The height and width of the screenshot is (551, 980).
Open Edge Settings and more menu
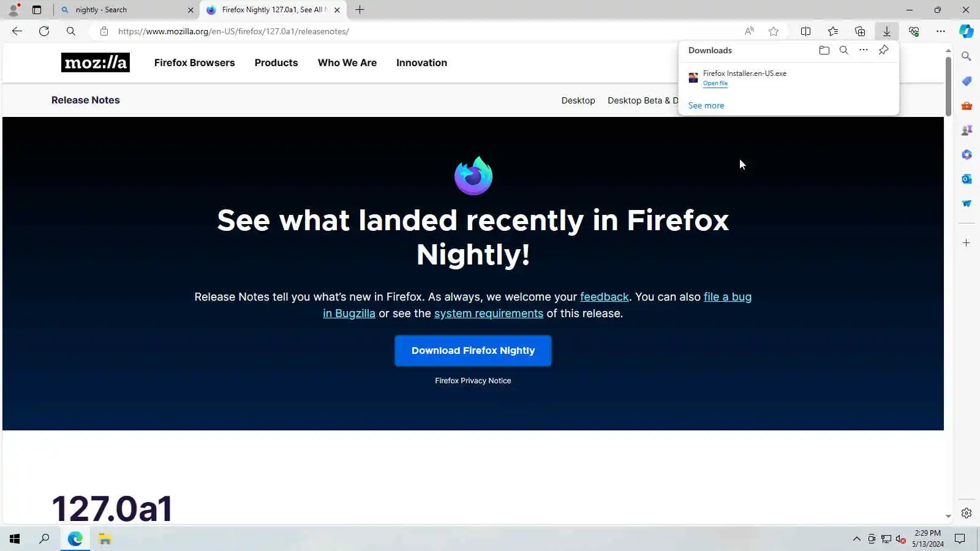point(941,31)
